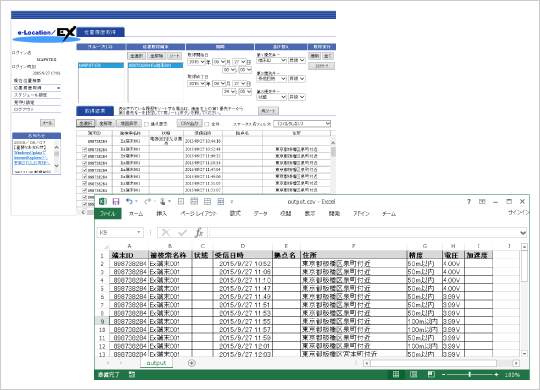Image resolution: width=540 pixels, height=390 pixels.
Task: Click formula bar Enter checkmark icon
Action: (x=183, y=233)
